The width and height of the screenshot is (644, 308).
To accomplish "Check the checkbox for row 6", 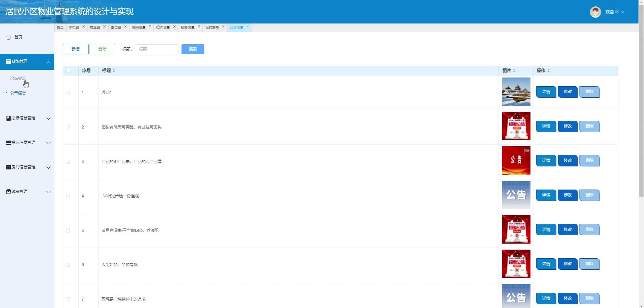I will coord(68,265).
